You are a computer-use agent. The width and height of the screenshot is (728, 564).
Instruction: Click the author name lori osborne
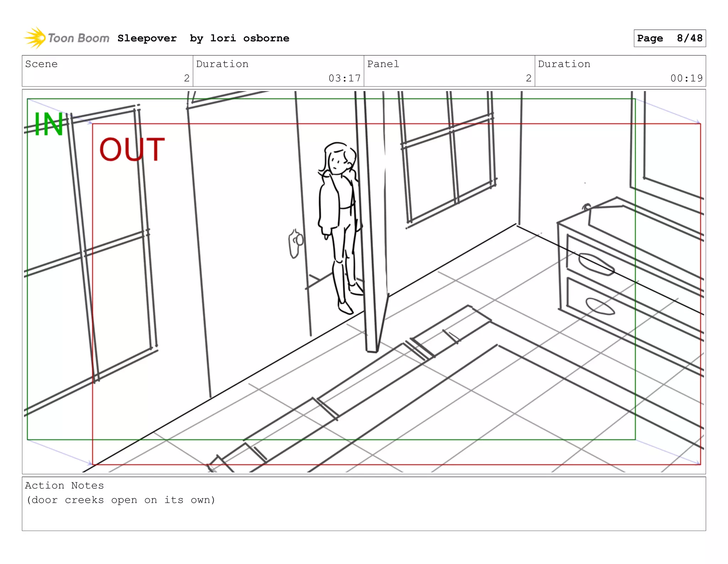coord(250,38)
